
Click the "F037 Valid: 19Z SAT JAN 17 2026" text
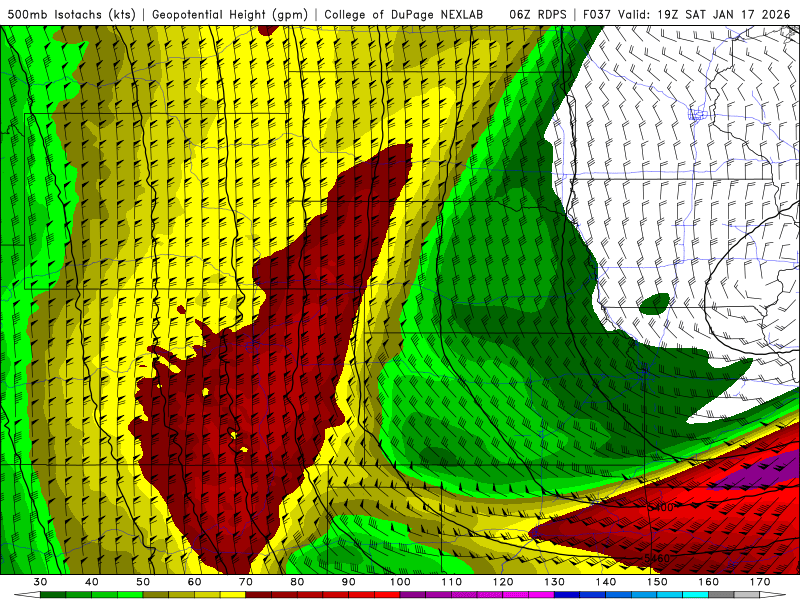[x=686, y=14]
